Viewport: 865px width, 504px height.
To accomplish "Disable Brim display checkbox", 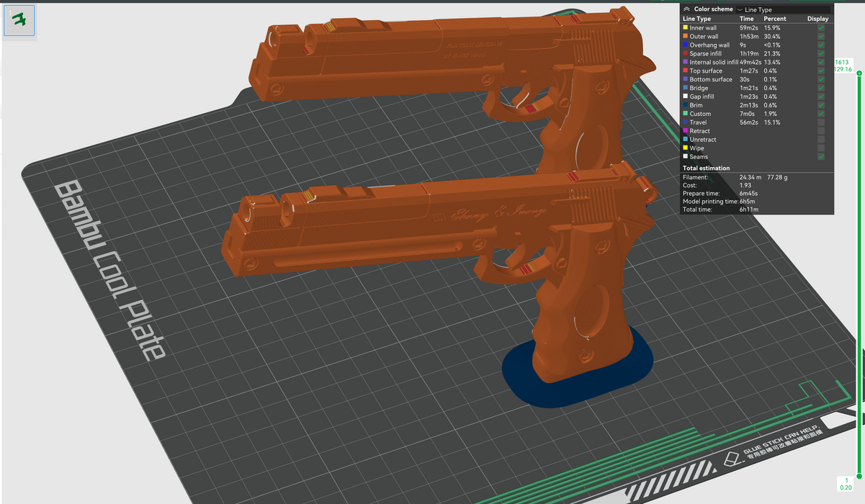I will [821, 105].
